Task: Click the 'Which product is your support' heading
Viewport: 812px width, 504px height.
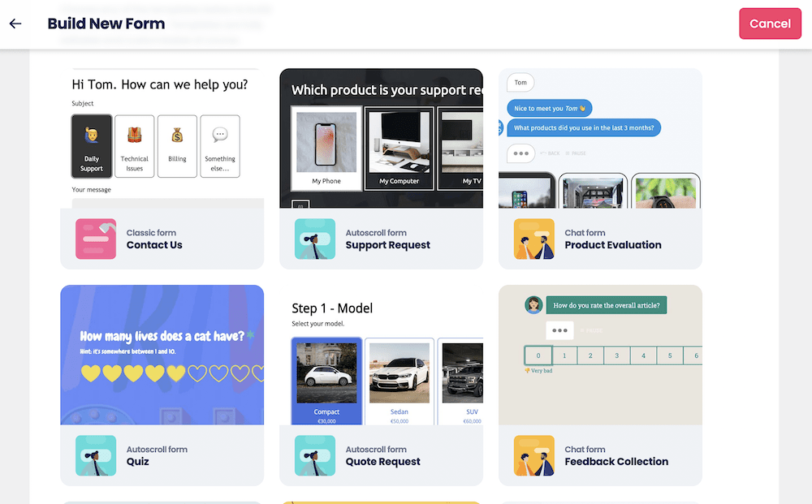Action: (387, 90)
